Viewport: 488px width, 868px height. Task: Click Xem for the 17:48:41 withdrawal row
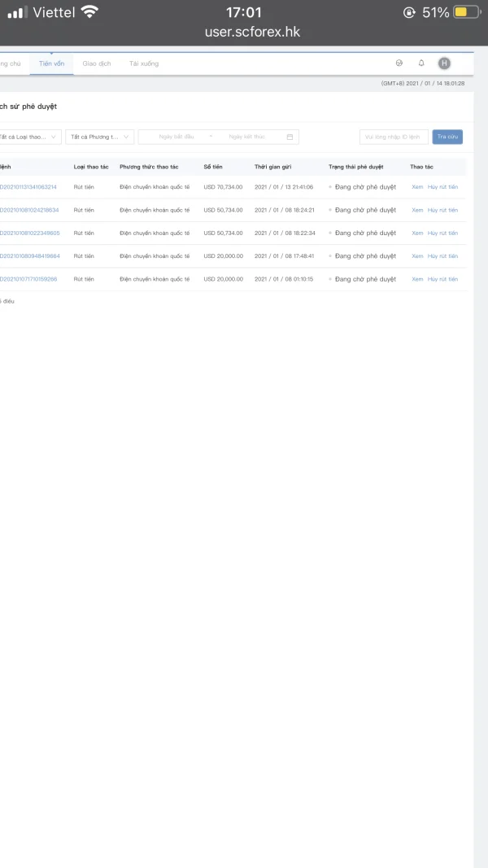pos(417,256)
